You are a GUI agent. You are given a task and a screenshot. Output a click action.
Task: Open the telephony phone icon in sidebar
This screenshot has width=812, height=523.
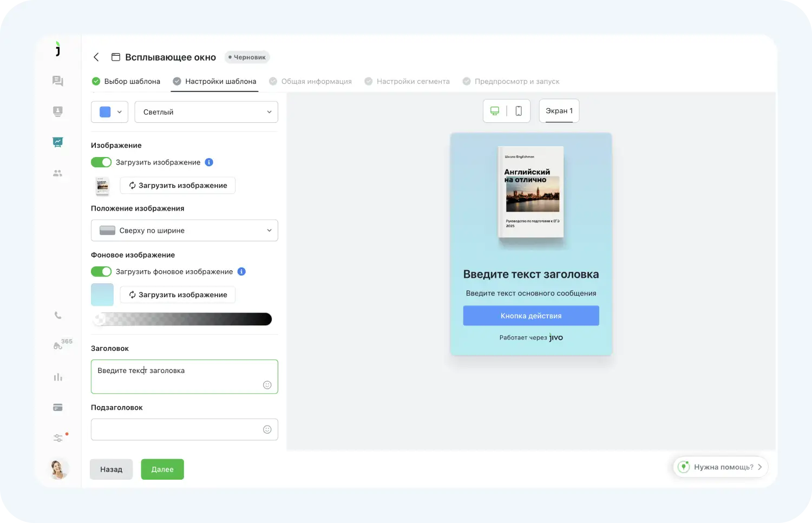58,316
